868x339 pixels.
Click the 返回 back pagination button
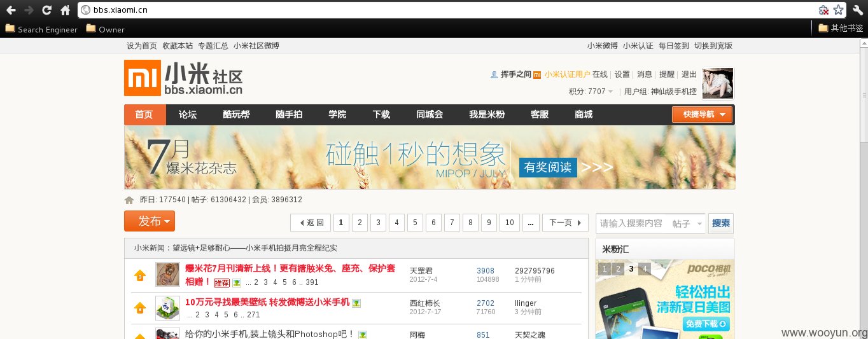(311, 223)
